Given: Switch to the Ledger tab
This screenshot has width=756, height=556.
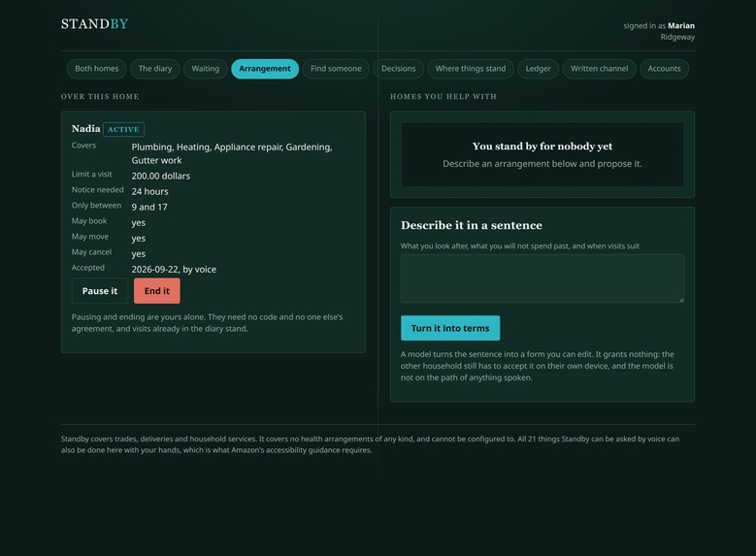Looking at the screenshot, I should (x=538, y=69).
